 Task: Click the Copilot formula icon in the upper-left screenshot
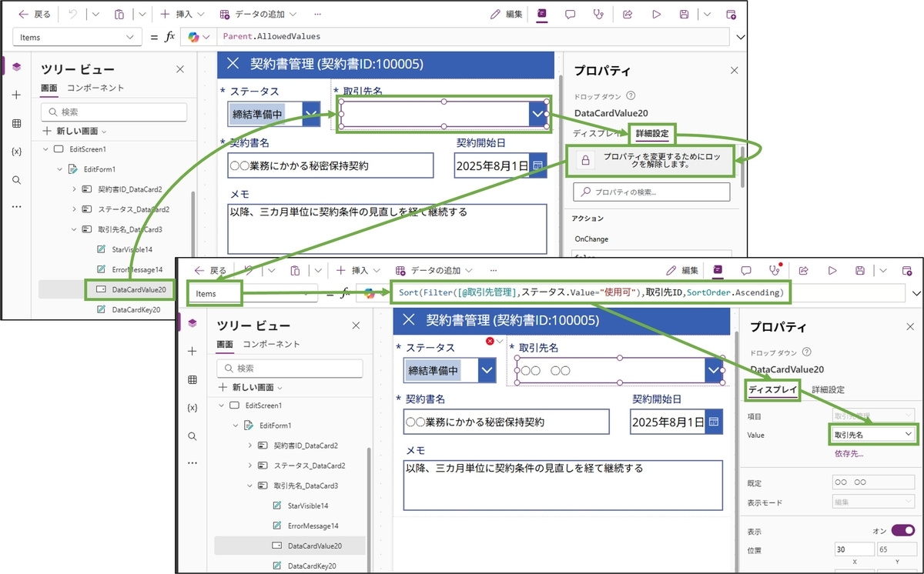(193, 37)
